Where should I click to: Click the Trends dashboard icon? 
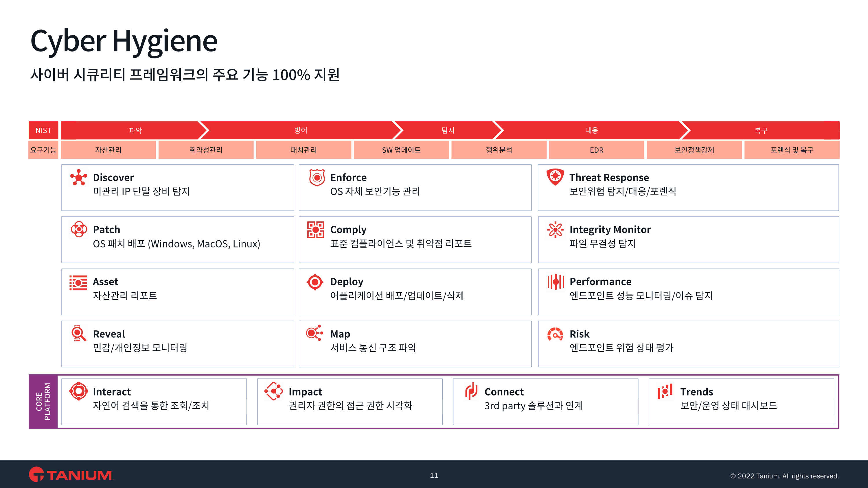coord(665,391)
